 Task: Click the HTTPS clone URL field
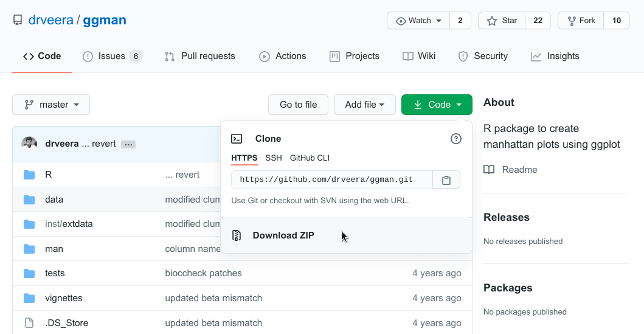click(331, 180)
